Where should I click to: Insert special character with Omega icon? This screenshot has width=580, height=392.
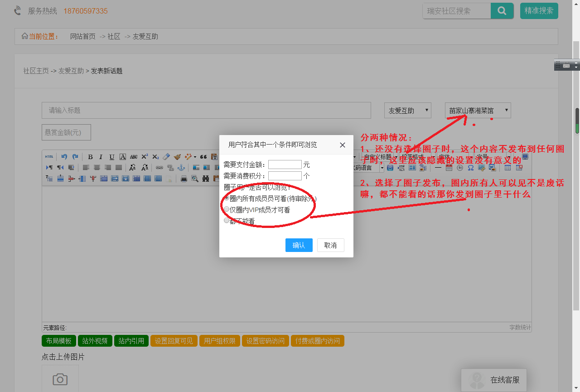tap(470, 168)
